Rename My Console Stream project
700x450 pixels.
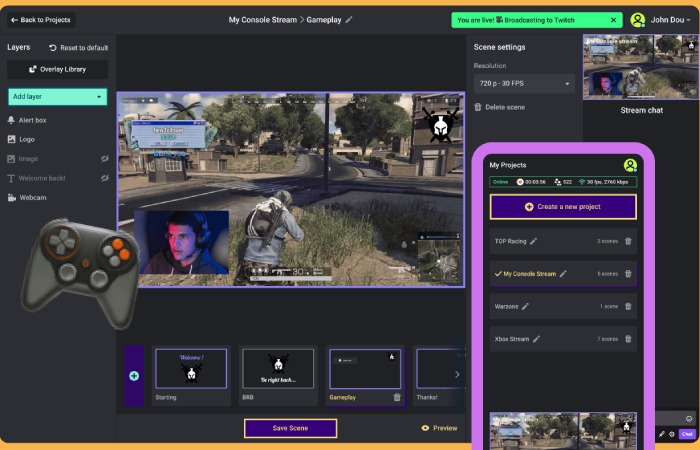pos(563,274)
